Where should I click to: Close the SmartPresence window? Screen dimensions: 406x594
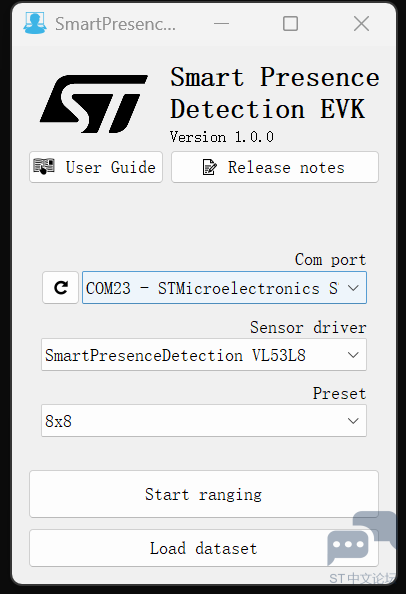(x=361, y=23)
